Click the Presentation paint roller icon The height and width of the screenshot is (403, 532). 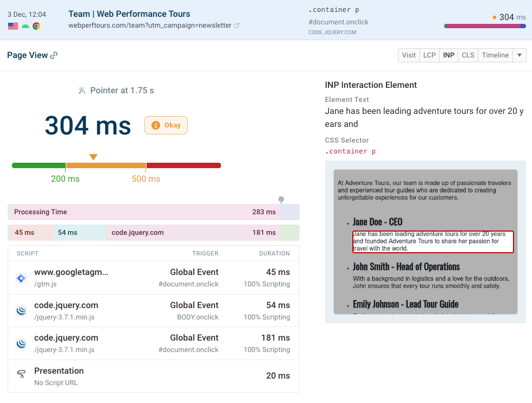coord(21,376)
